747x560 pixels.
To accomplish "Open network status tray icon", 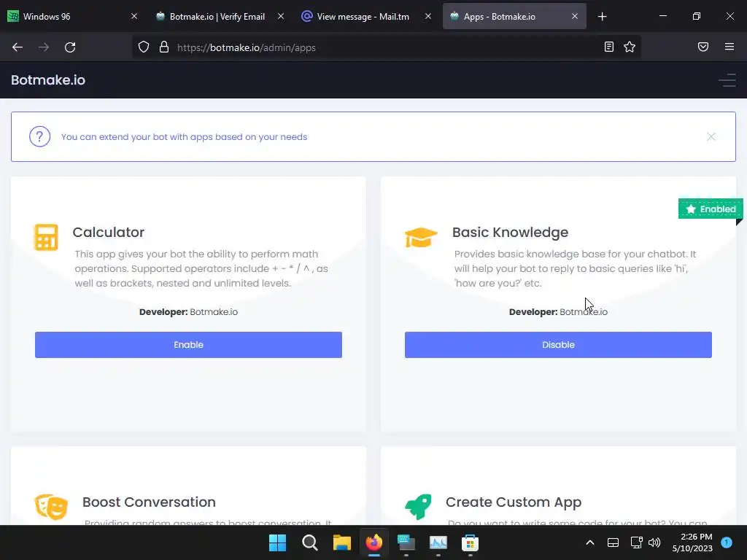I will coord(636,542).
